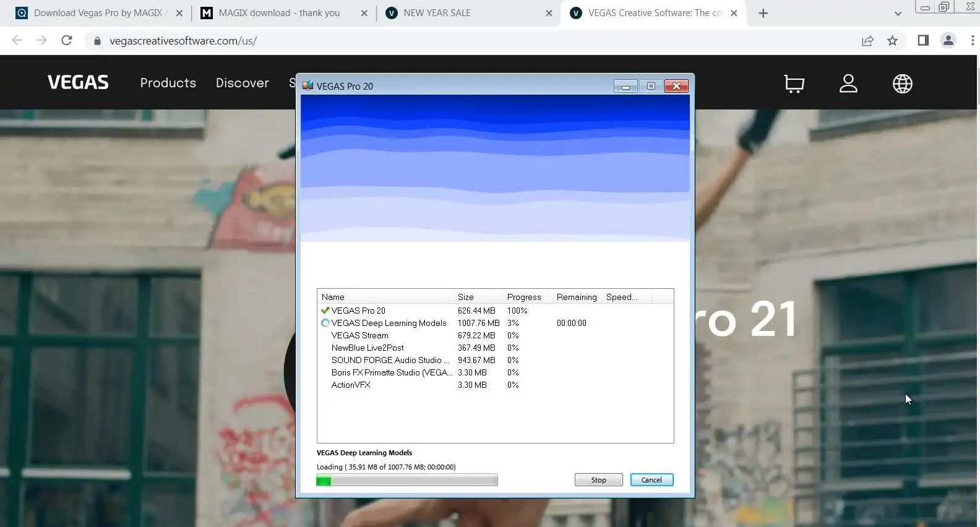Toggle the browser side panel icon
Screen dimensions: 980x527
pos(922,40)
